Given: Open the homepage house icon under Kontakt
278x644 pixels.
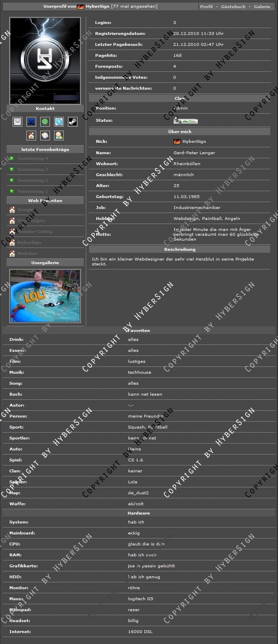Looking at the screenshot, I should pyautogui.click(x=31, y=135).
